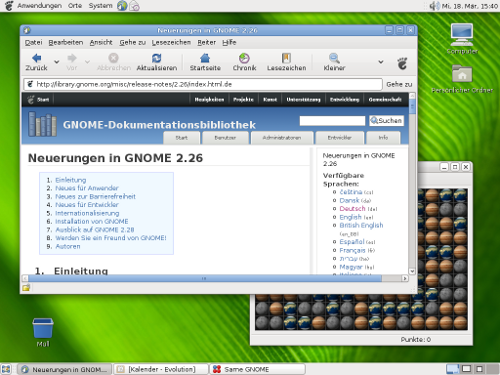The width and height of the screenshot is (500, 375).
Task: Open the forward history dropdown arrow
Action: [87, 62]
